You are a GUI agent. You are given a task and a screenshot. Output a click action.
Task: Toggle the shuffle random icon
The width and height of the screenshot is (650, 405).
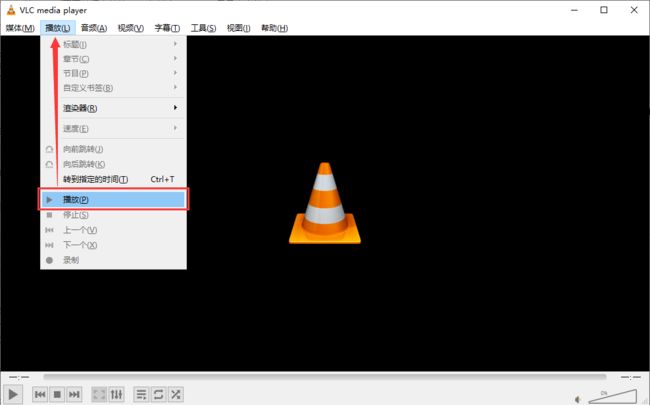pos(175,394)
